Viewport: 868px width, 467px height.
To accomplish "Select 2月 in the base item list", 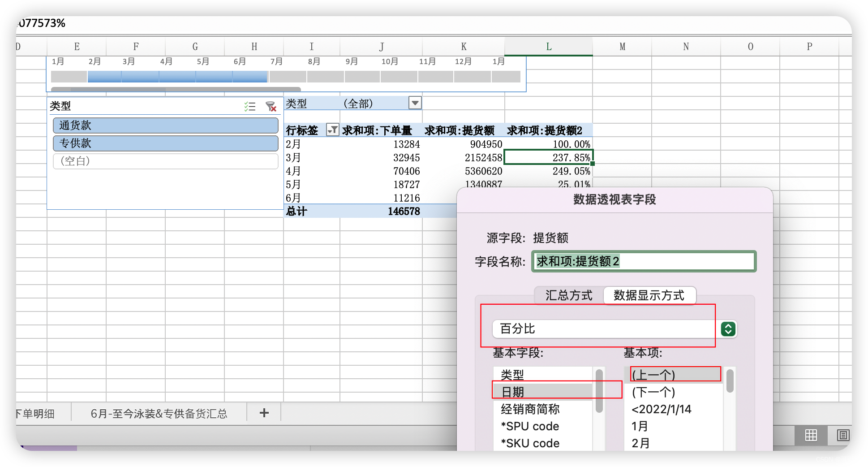I will pos(674,443).
